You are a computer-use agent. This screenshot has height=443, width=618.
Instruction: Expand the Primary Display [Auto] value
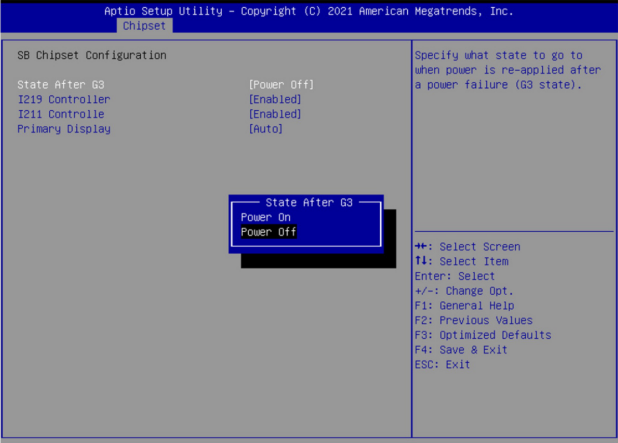(x=266, y=129)
